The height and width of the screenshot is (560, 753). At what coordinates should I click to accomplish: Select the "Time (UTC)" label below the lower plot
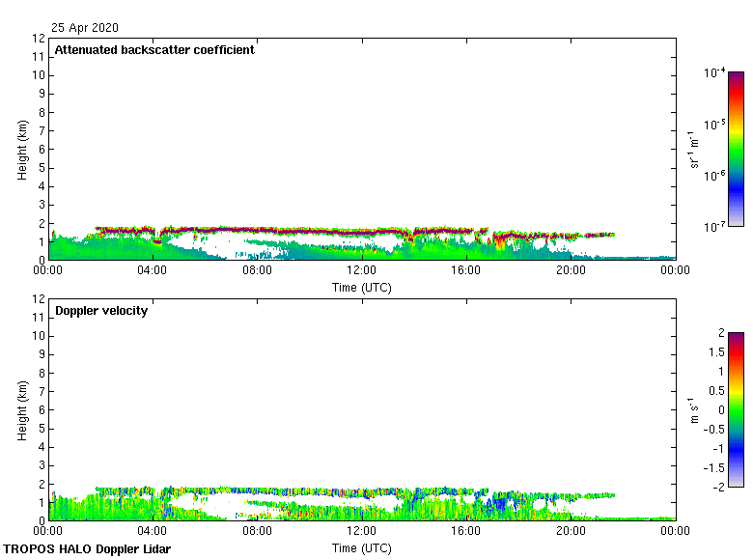click(361, 548)
